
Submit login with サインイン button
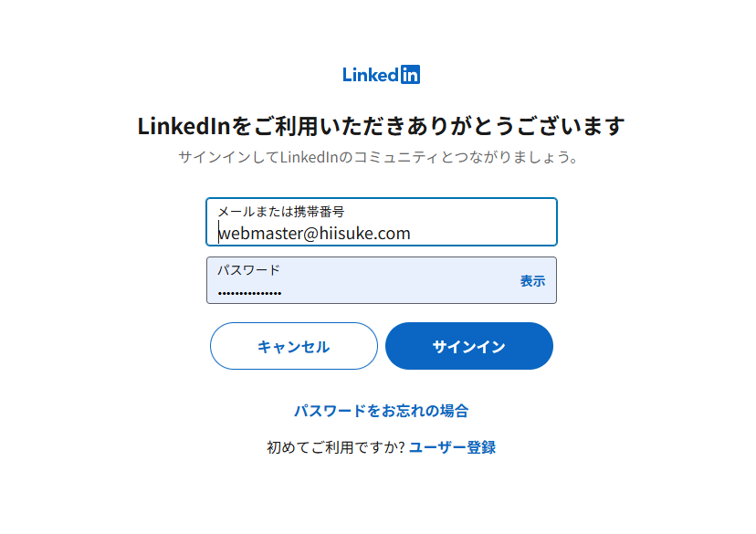tap(469, 346)
